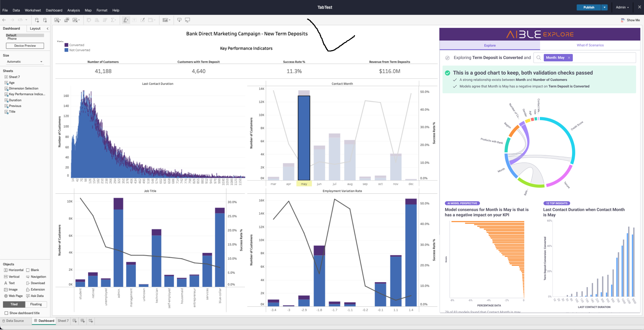Click the New Data Source toolbar icon
The height and width of the screenshot is (330, 644).
point(37,20)
